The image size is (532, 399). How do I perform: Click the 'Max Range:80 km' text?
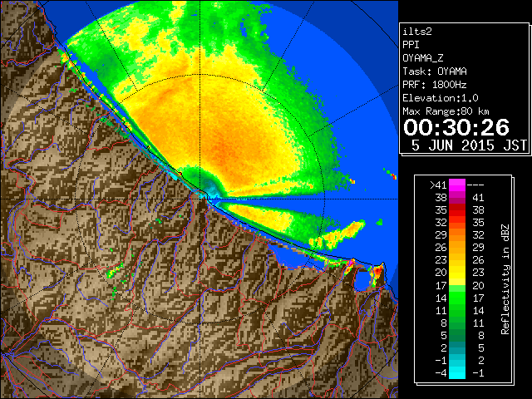tap(446, 111)
